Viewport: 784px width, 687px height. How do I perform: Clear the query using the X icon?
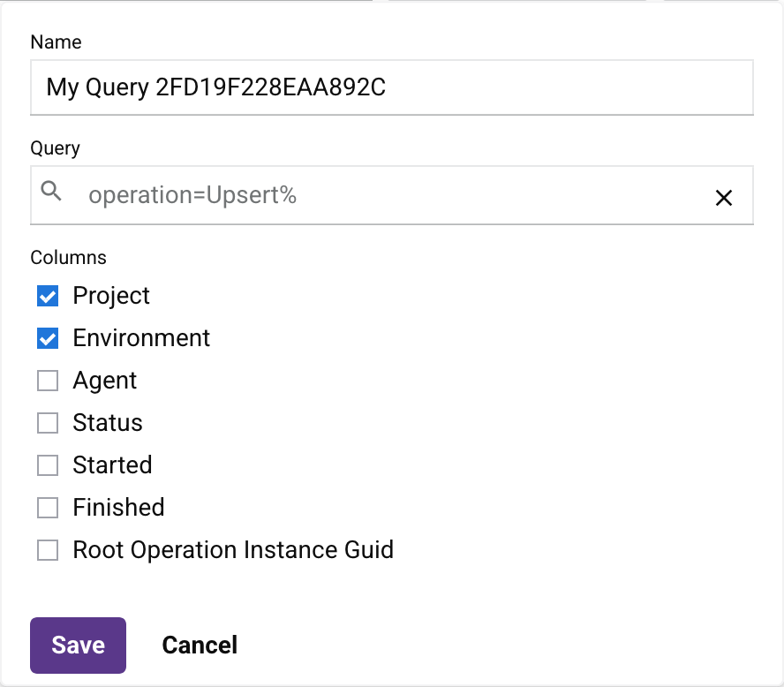[x=724, y=198]
